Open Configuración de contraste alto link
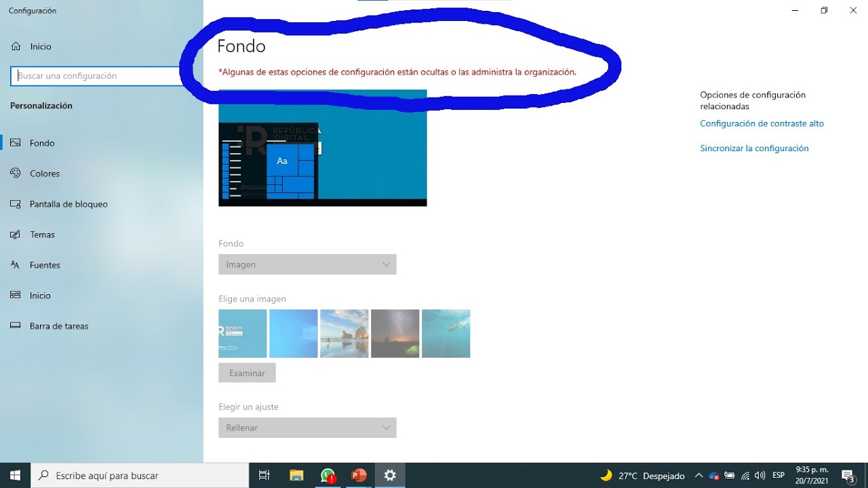Screen dimensions: 868x488 (x=762, y=123)
